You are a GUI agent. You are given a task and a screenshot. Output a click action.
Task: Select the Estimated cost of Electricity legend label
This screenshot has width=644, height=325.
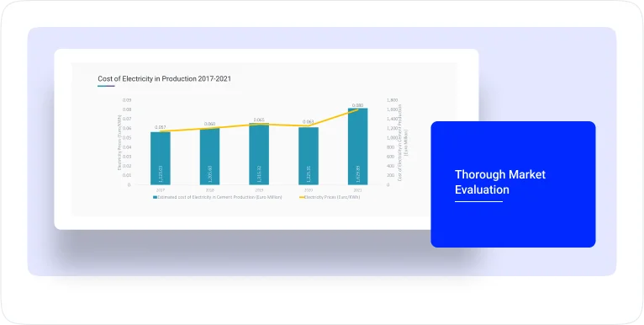click(x=219, y=198)
